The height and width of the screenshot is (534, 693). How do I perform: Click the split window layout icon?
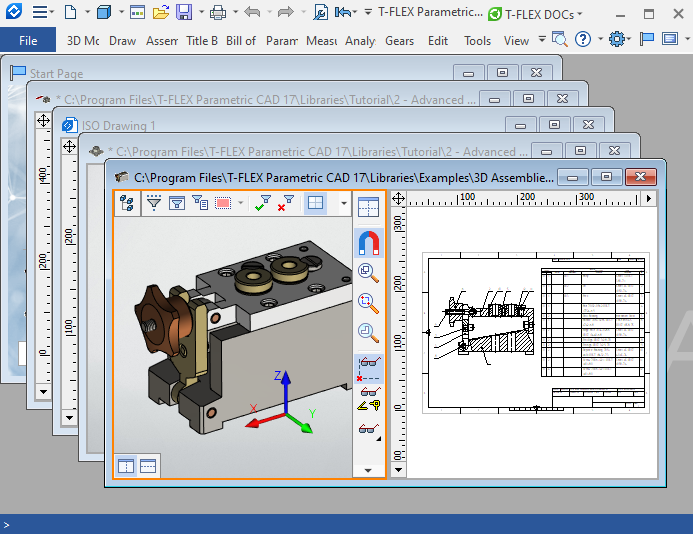click(369, 207)
